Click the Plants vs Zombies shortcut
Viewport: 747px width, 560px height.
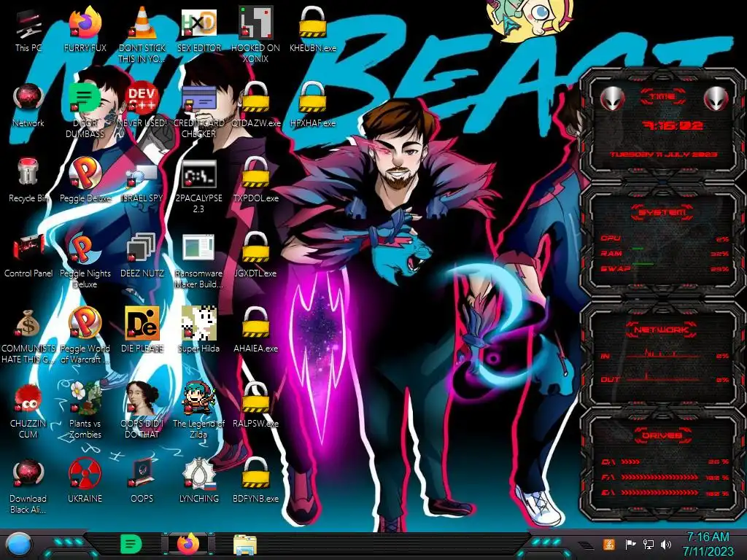tap(85, 411)
